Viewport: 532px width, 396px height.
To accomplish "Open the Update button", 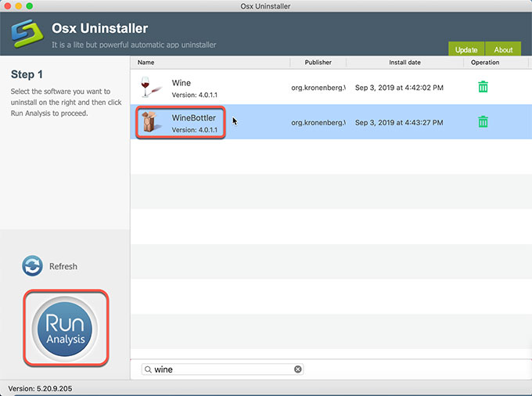I will coord(466,49).
